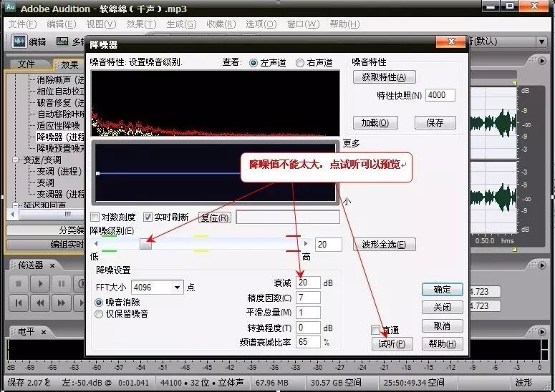This screenshot has height=392, width=555.
Task: Click the Pause transport button
Action: coord(61,283)
